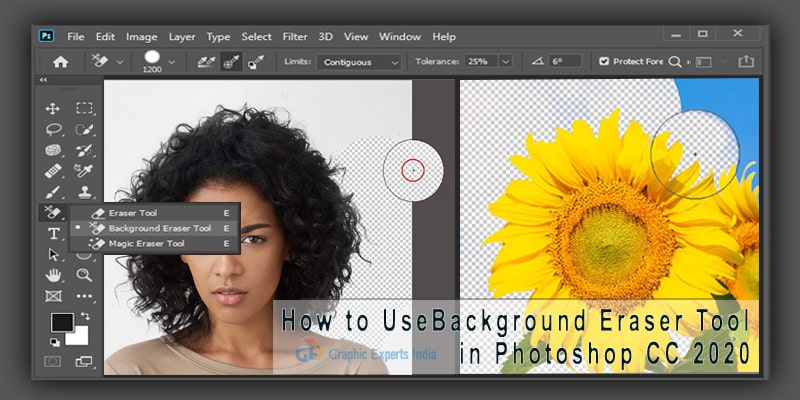The image size is (800, 400).
Task: Open the Image menu
Action: [142, 37]
